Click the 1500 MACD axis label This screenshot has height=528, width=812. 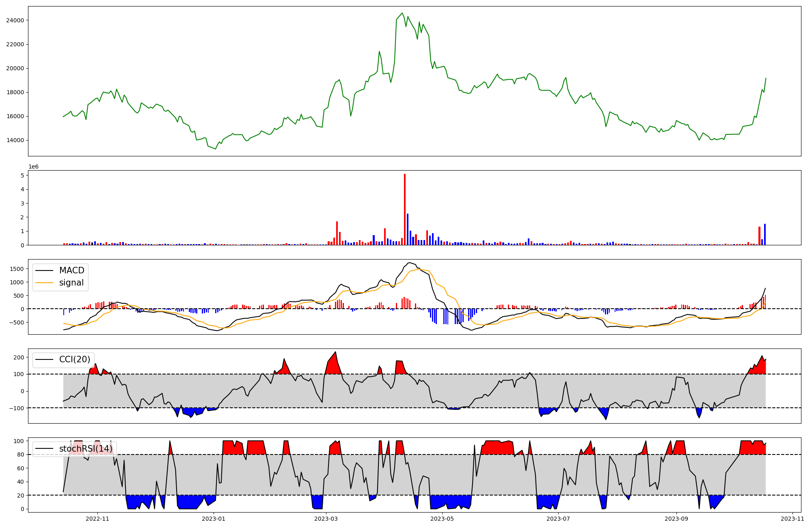coord(16,269)
